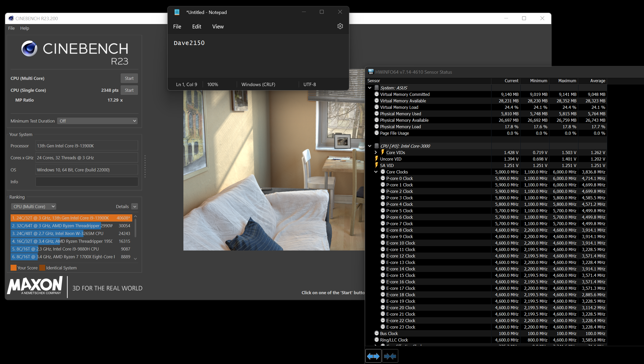644x364 pixels.
Task: Click the Page File Usage sensor icon
Action: (x=377, y=133)
